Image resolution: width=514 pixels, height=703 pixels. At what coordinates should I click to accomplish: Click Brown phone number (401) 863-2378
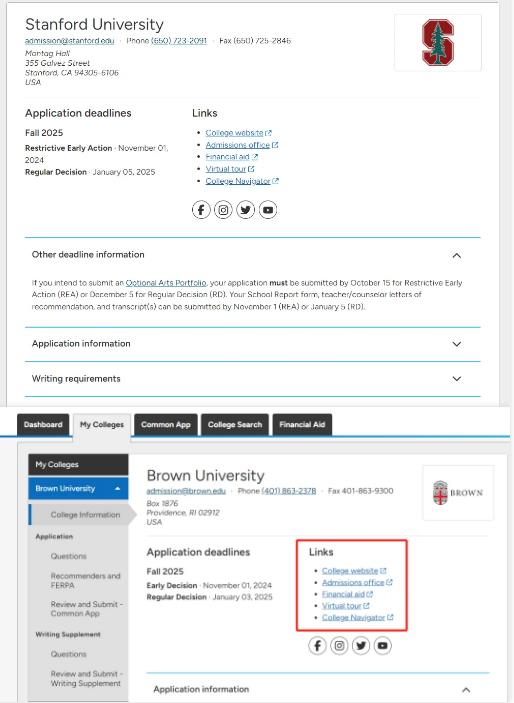[x=289, y=491]
